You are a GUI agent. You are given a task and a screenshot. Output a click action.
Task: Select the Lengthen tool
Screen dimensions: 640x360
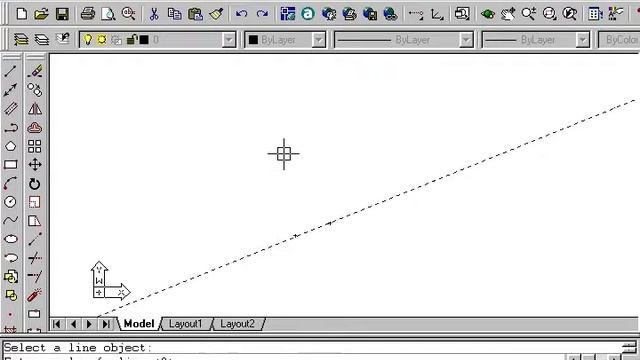[35, 239]
